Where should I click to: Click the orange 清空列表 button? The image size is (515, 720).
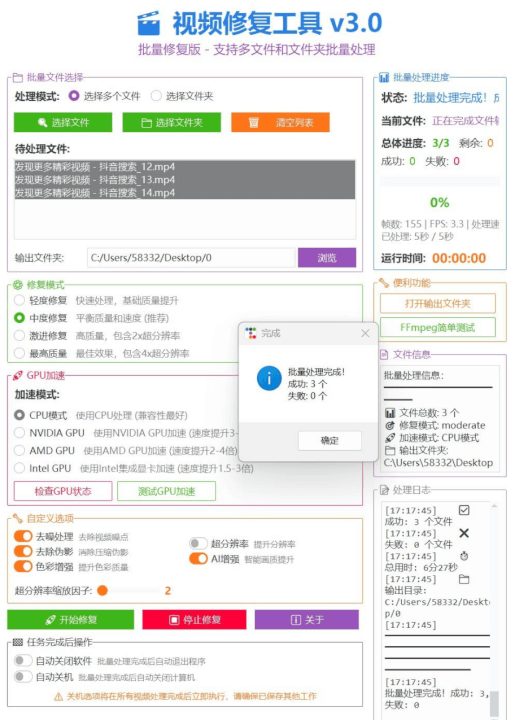click(280, 123)
